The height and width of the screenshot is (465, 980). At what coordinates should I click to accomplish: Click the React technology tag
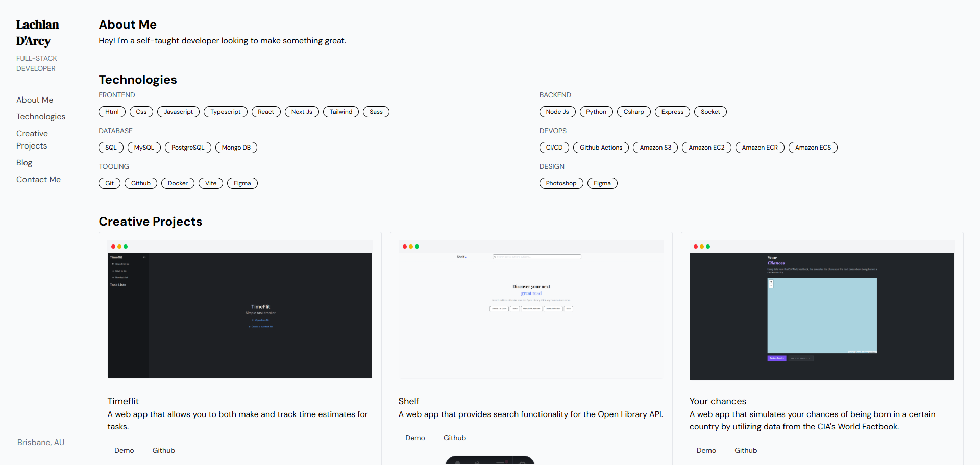coord(266,112)
